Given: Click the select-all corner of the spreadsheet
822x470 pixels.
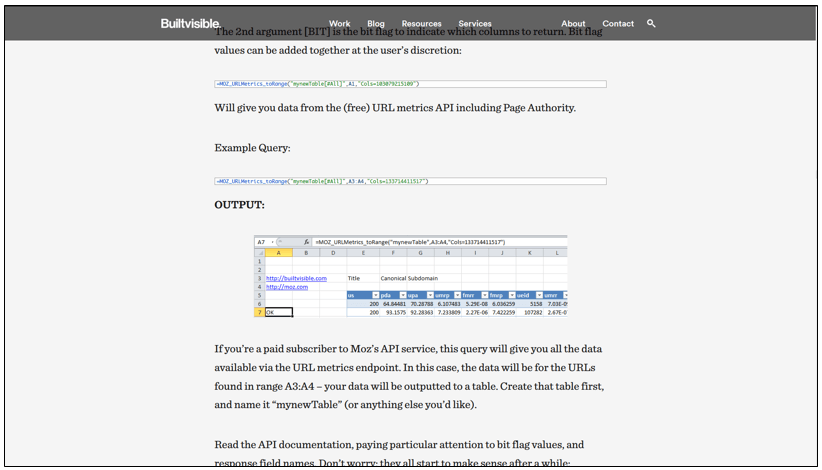Looking at the screenshot, I should coord(259,253).
